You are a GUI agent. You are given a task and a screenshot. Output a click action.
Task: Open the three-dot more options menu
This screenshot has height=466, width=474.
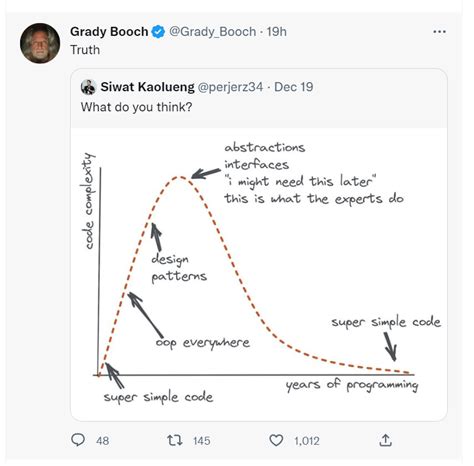point(439,32)
